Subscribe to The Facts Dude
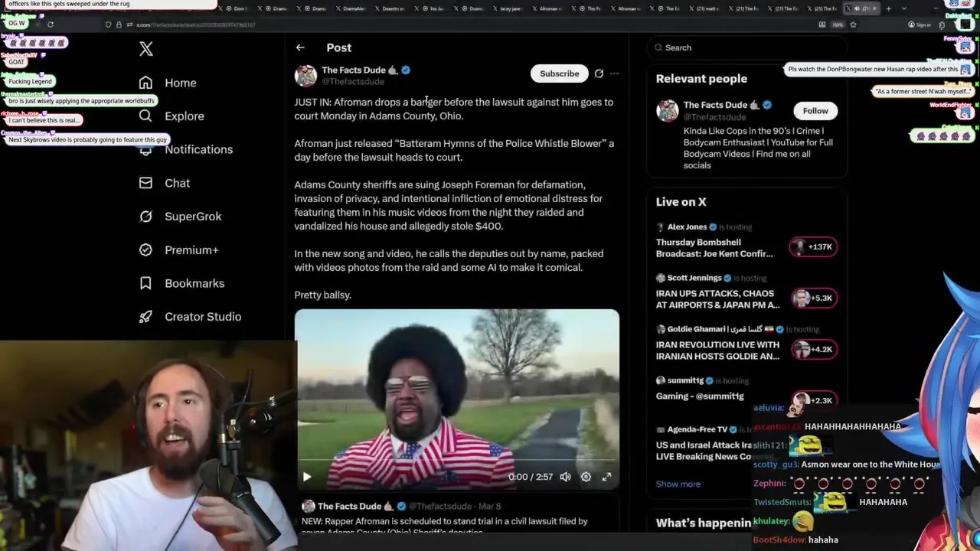The image size is (980, 551). 559,73
